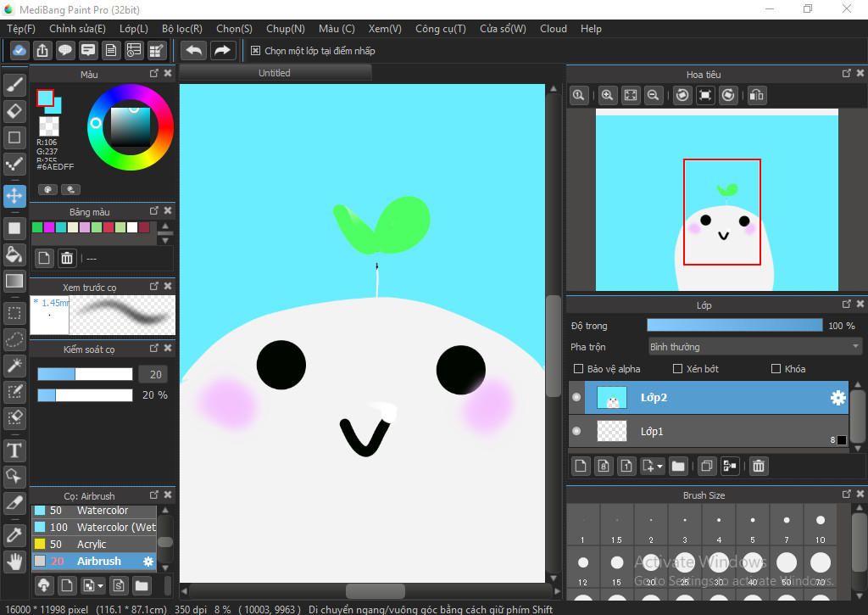Choose brush size 5 preset
868x615 pixels.
tap(753, 526)
